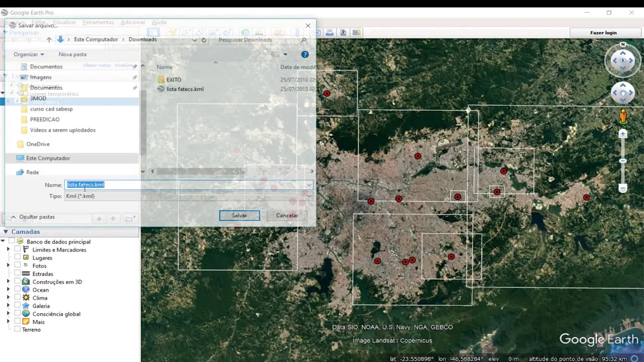Click the look-down arrow on the eye joystick
The width and height of the screenshot is (644, 362).
click(623, 68)
